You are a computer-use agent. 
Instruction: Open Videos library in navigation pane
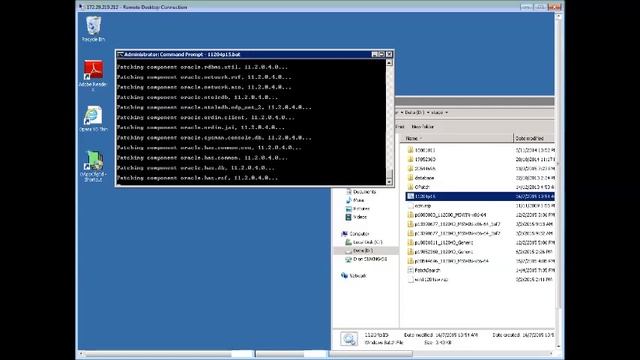[x=356, y=217]
